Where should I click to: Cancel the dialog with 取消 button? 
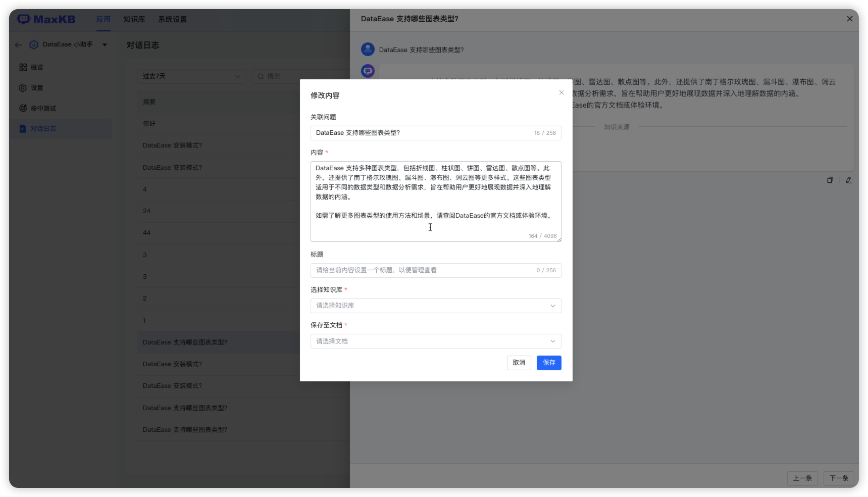[x=519, y=363]
